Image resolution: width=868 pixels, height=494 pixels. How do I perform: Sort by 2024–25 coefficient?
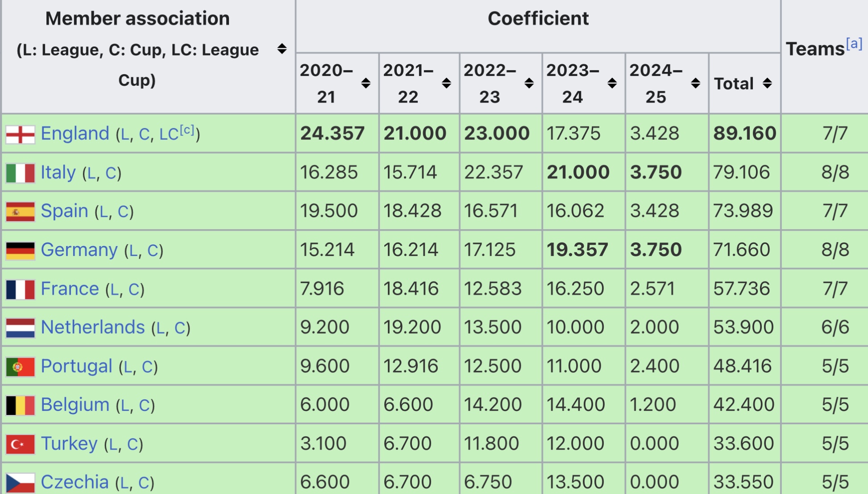point(695,83)
